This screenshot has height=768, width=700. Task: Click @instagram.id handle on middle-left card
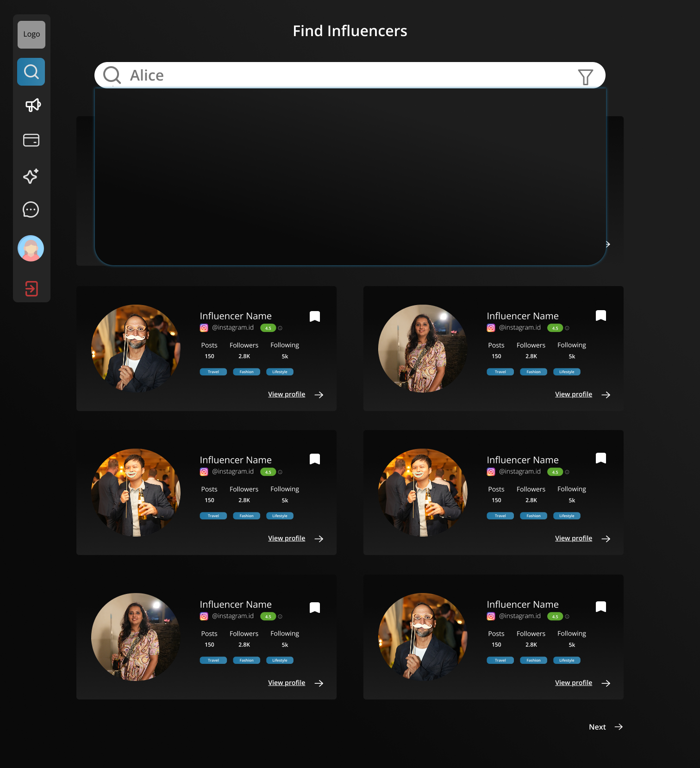233,471
